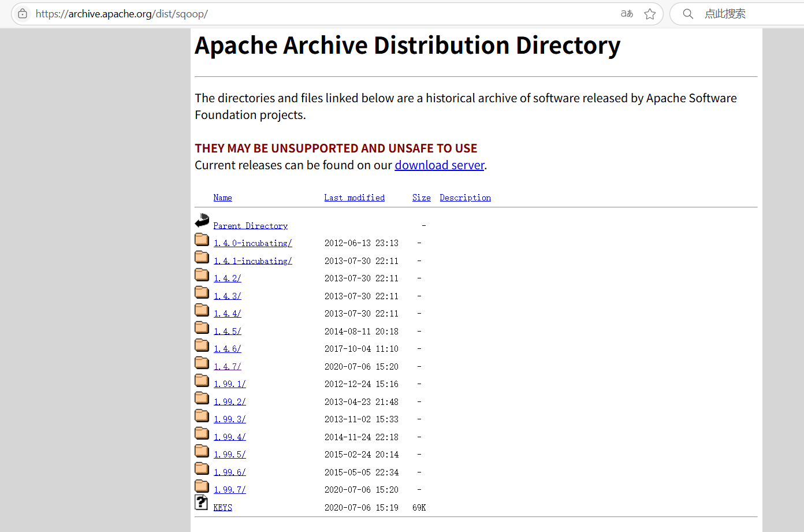Open the 1.4.4/ directory link

(227, 314)
